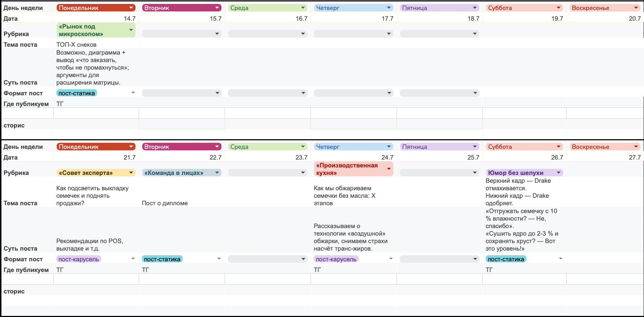
Task: Select the «ТОП-Х снеков» topic cell
Action: (96, 45)
